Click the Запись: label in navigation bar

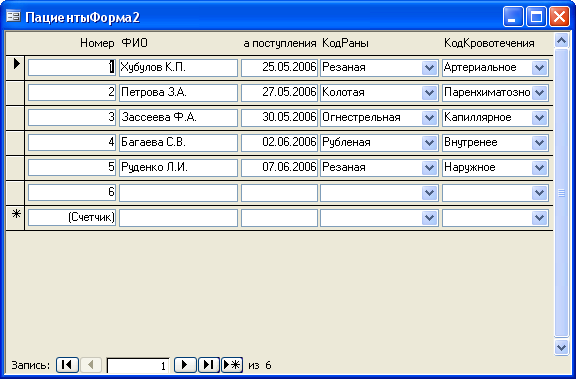pyautogui.click(x=30, y=365)
